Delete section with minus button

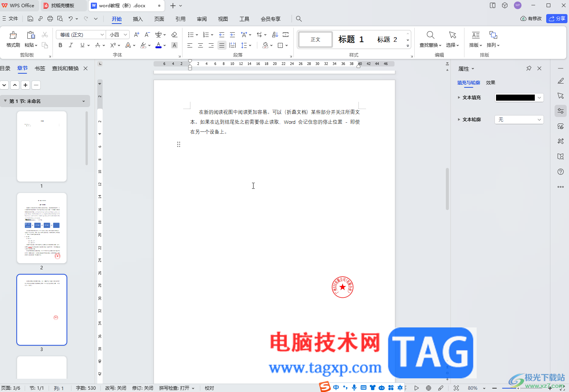tap(36, 85)
